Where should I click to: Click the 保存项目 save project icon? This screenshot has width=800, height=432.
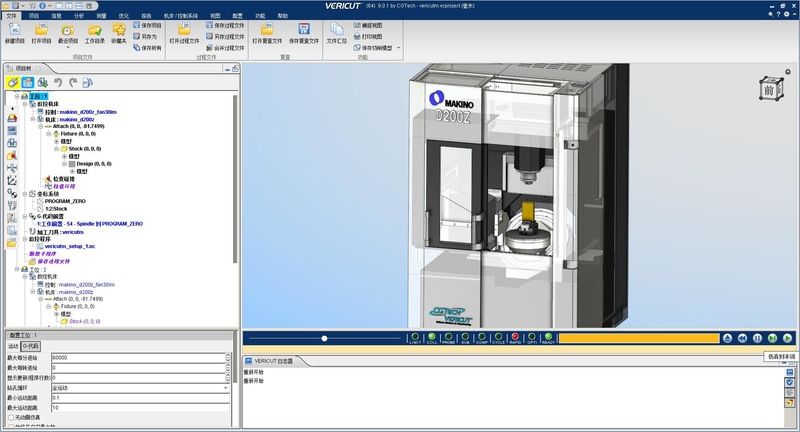coord(136,25)
